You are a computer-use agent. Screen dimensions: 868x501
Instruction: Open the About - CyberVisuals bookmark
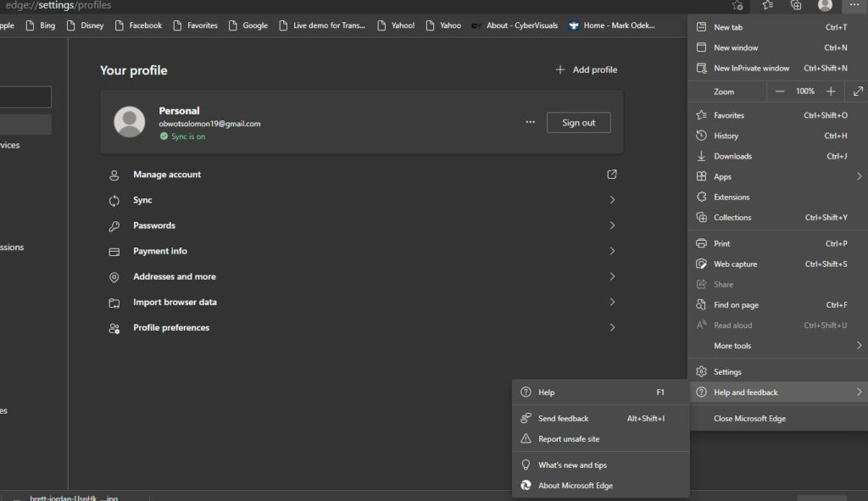(515, 25)
